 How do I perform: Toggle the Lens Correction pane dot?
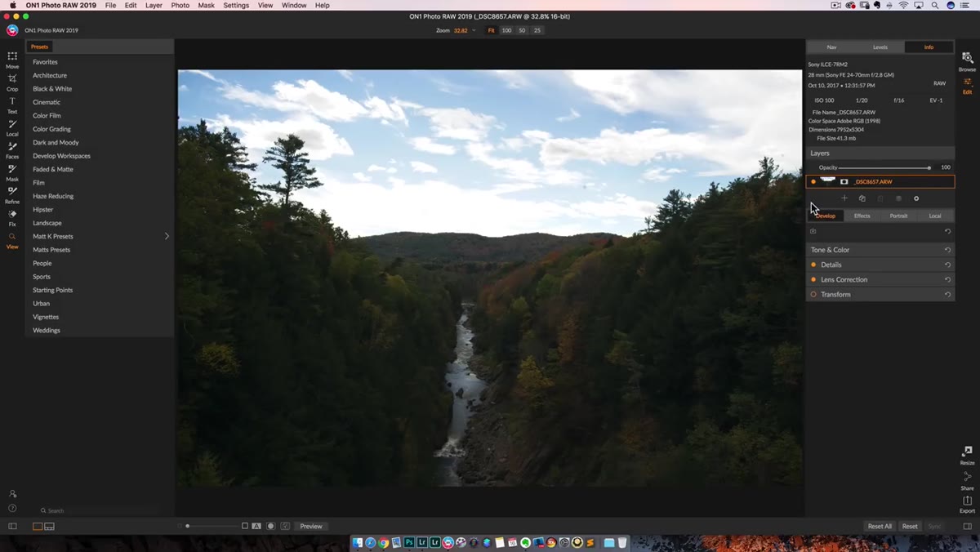pos(813,279)
